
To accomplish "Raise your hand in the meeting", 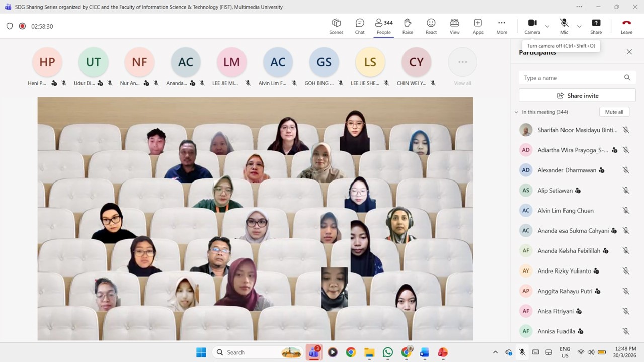I will pyautogui.click(x=408, y=26).
